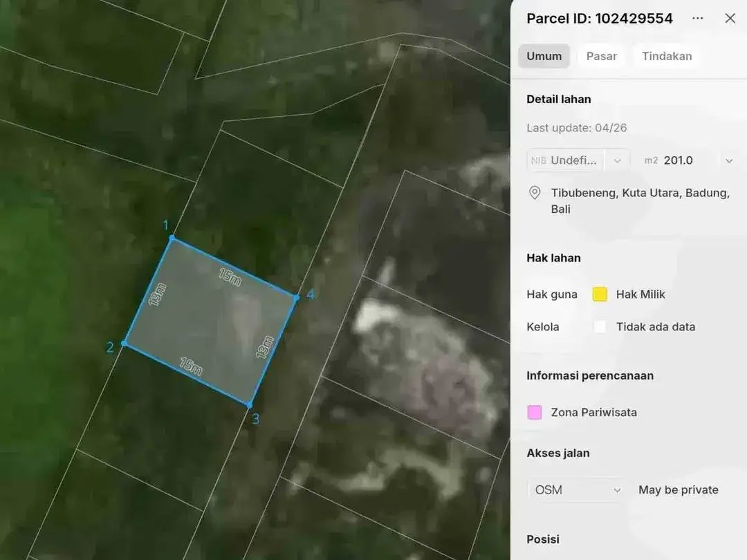Click the location pin icon
The width and height of the screenshot is (747, 560).
(x=535, y=193)
